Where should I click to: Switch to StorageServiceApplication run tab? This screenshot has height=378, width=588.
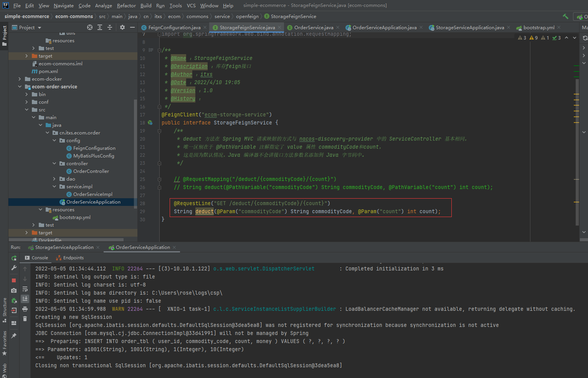(x=64, y=247)
